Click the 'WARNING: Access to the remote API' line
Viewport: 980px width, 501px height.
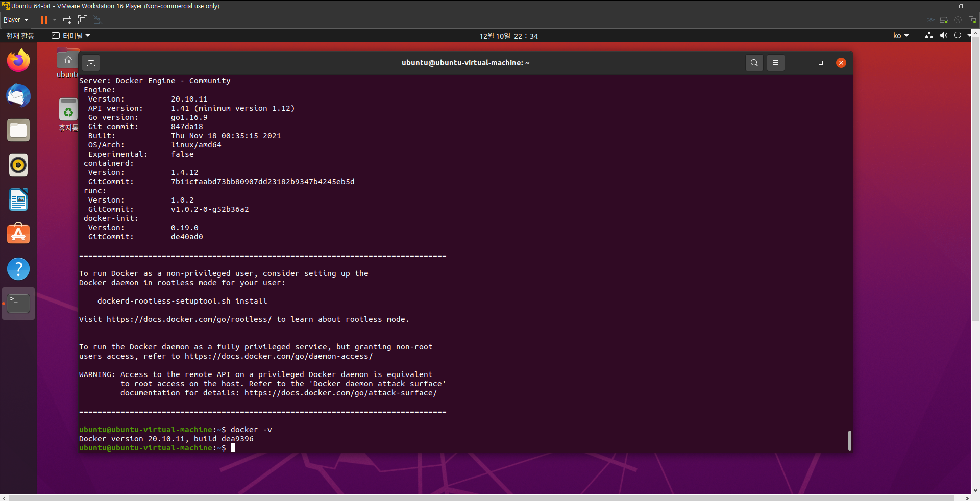click(256, 374)
